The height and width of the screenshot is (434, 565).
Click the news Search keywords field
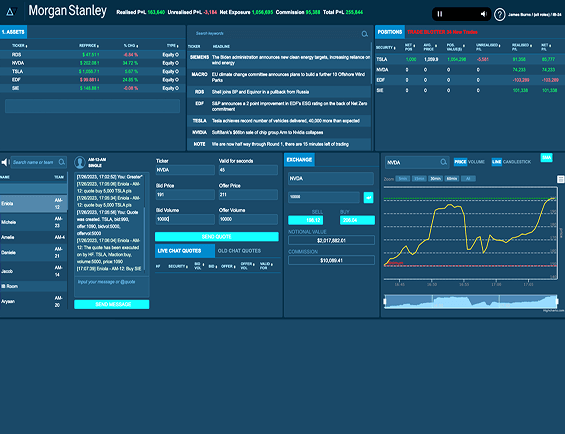tap(276, 34)
